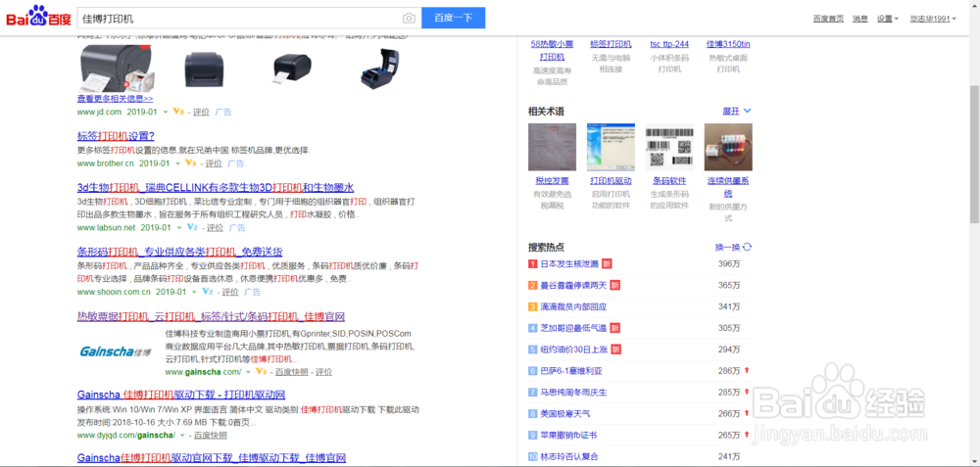Screen dimensions: 980x467
Task: Open 佳博3150tin link
Action: click(728, 44)
